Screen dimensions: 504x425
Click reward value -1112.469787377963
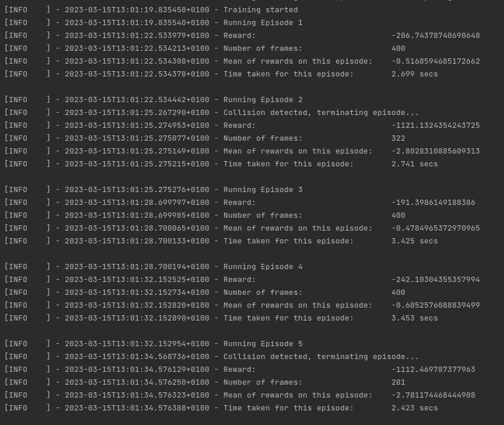[x=433, y=370]
